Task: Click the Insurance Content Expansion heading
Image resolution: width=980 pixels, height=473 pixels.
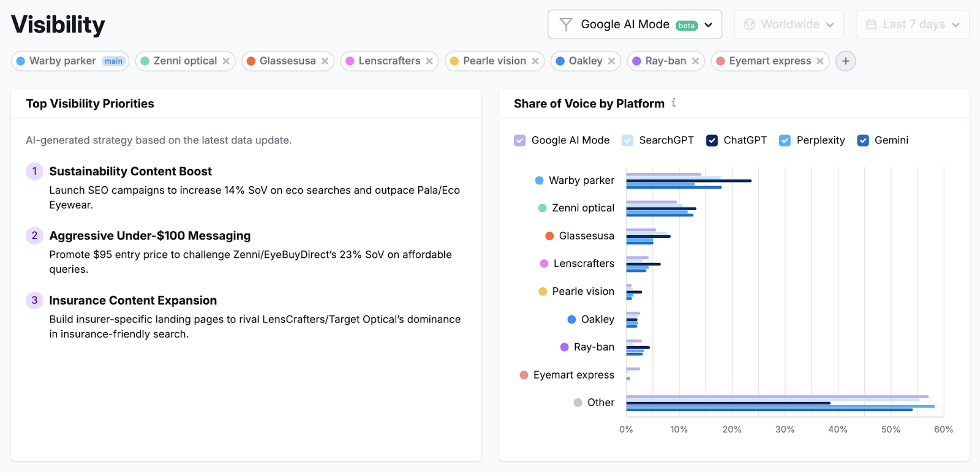Action: point(133,301)
